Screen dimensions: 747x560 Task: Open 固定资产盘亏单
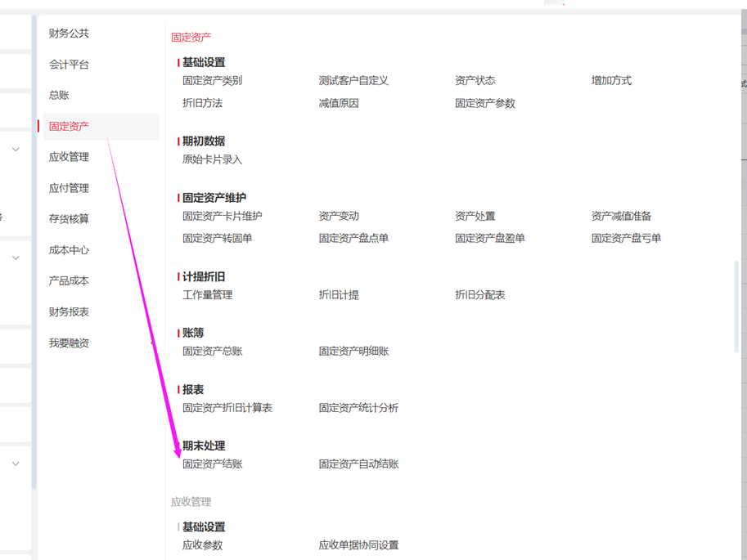coord(626,238)
